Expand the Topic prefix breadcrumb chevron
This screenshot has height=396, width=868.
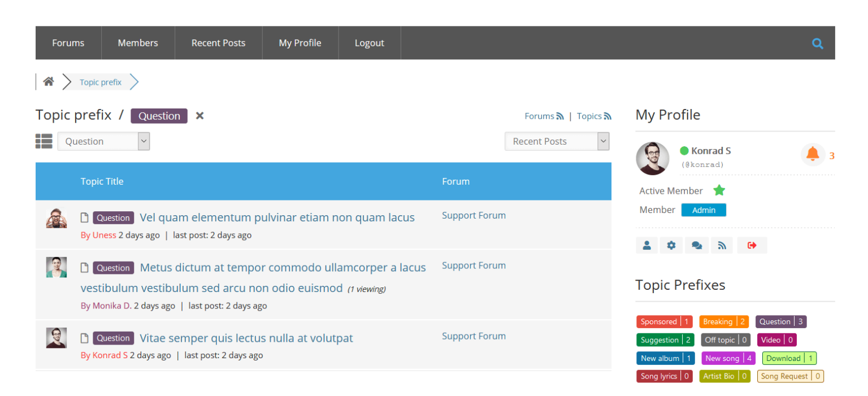click(134, 81)
